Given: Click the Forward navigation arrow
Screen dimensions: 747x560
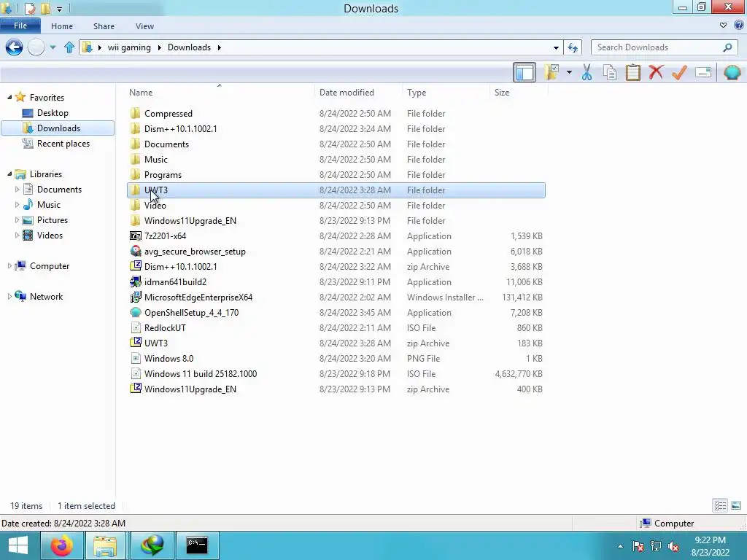Looking at the screenshot, I should click(x=36, y=47).
